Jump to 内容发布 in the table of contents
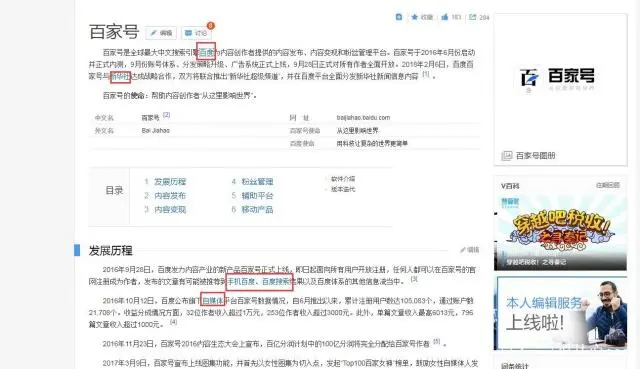The height and width of the screenshot is (369, 640). [170, 196]
